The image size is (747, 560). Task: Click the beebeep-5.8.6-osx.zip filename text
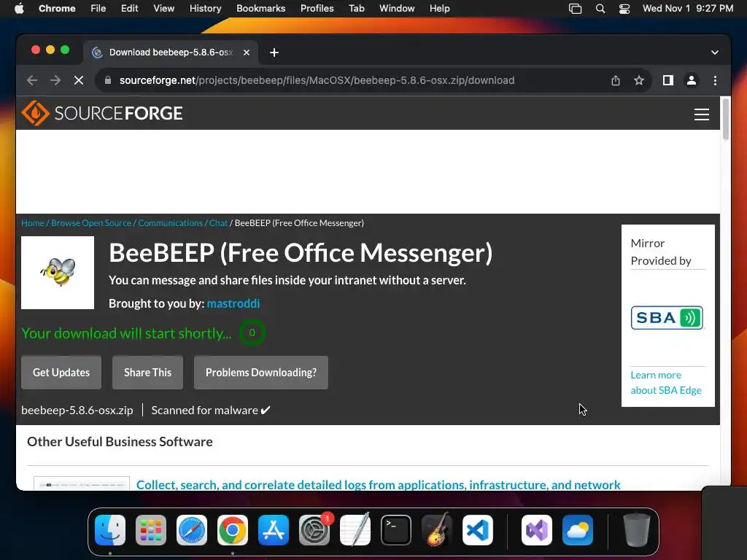click(77, 410)
